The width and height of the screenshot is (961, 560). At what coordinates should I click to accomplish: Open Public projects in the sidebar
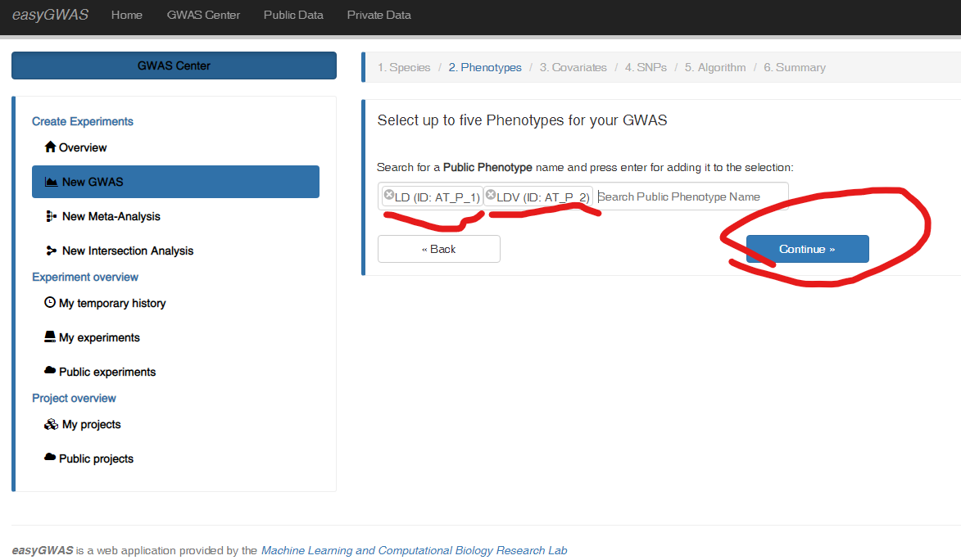click(x=96, y=458)
